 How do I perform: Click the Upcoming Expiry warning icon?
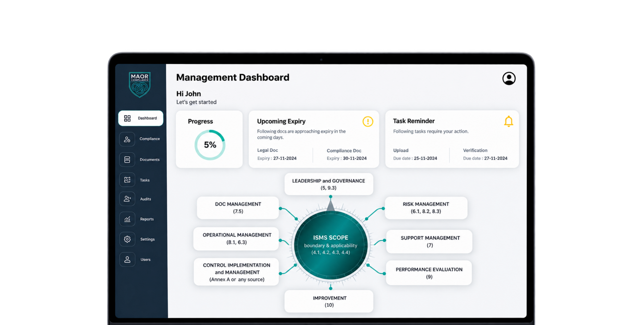(368, 121)
